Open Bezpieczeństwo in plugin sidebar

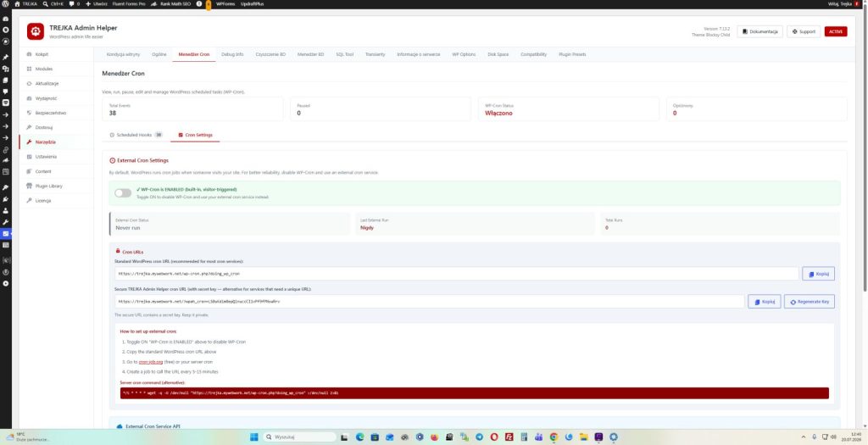click(x=55, y=113)
